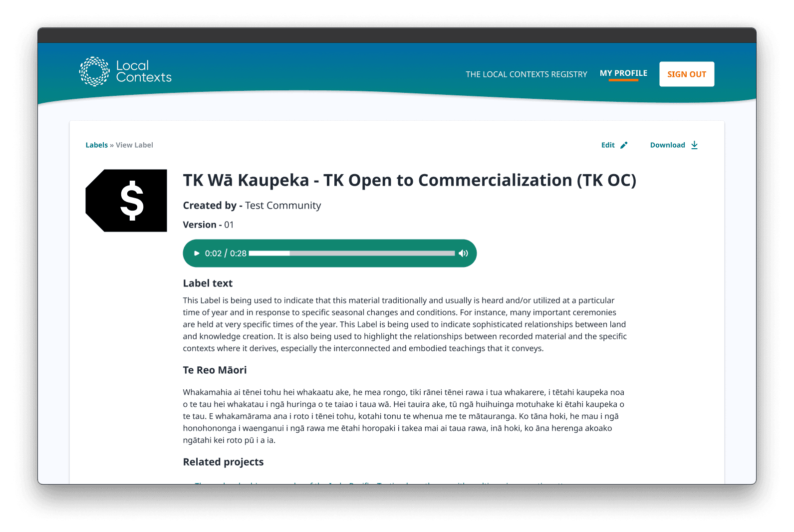Click the Māori translation paragraph
Image resolution: width=794 pixels, height=532 pixels.
pyautogui.click(x=404, y=416)
